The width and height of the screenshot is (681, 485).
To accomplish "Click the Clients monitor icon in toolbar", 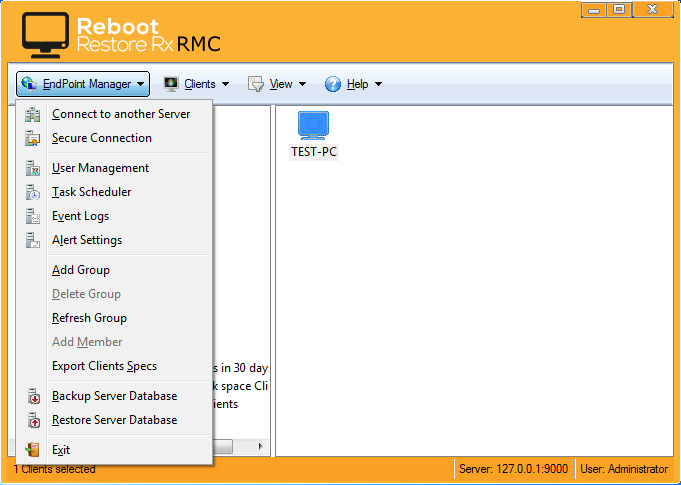I will tap(171, 84).
